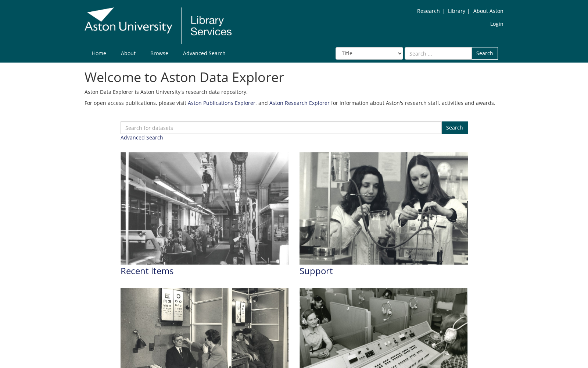The height and width of the screenshot is (368, 588).
Task: Open the laboratory photo above Support
Action: coord(384,208)
